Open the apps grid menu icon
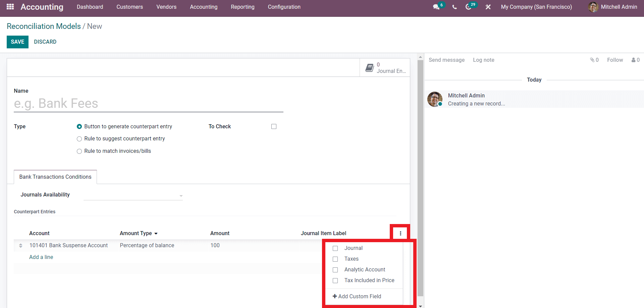The image size is (644, 308). pos(10,7)
